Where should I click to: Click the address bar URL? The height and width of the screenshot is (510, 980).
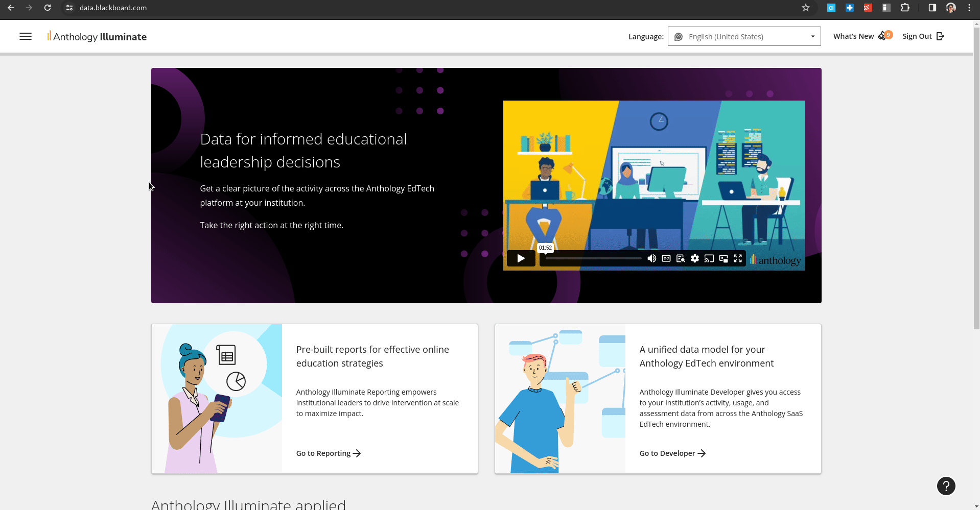pos(113,8)
